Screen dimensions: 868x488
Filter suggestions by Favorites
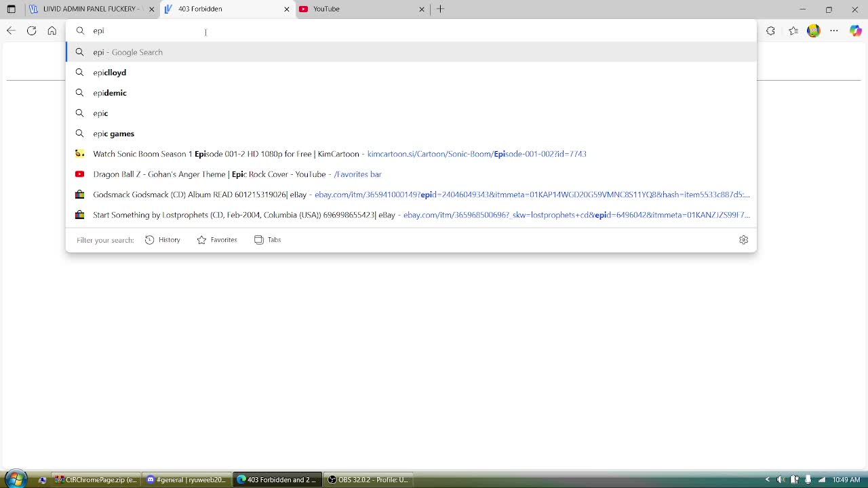216,239
